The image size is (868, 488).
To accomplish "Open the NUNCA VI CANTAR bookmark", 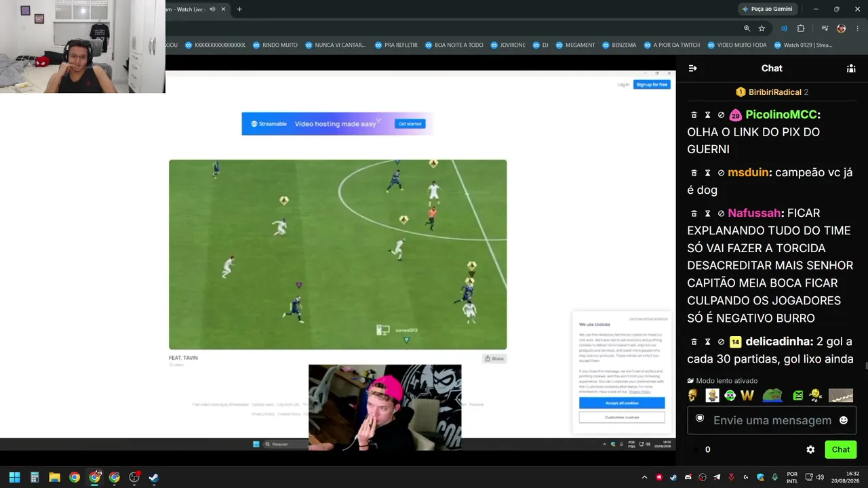I will 335,45.
